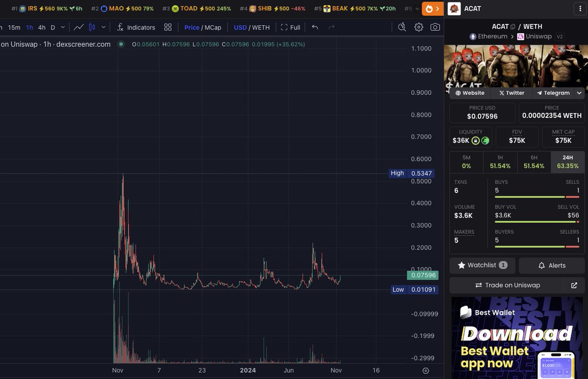
Task: Switch chart interval to 1h
Action: coord(30,27)
